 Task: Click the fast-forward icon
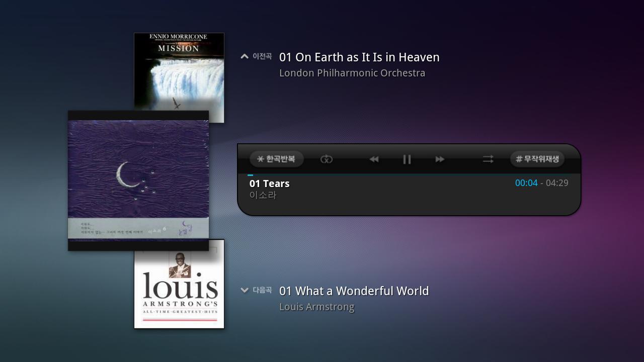click(440, 159)
